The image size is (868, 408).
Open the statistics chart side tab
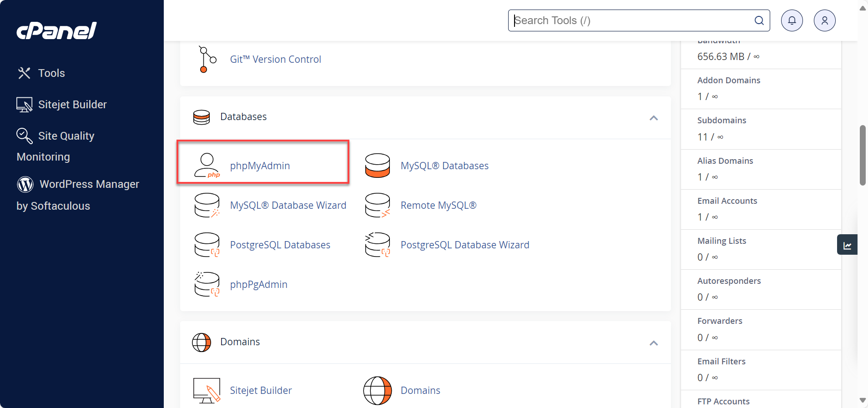[847, 245]
